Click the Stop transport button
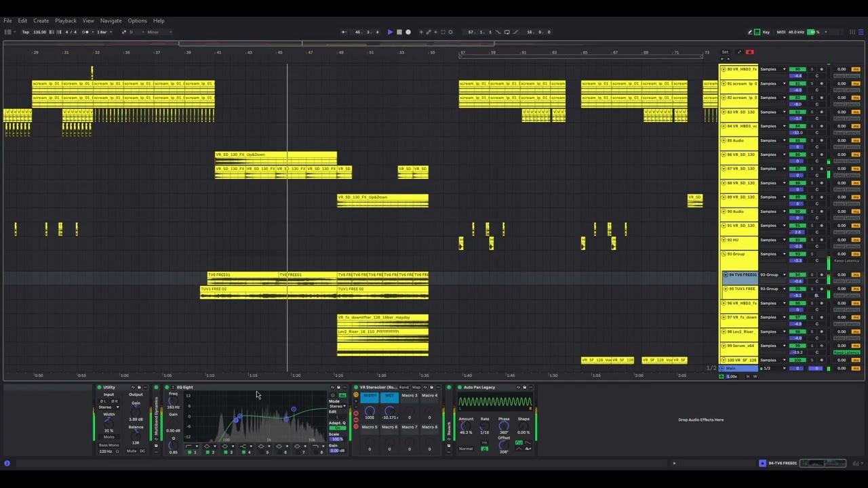Viewport: 868px width, 488px height. point(399,32)
